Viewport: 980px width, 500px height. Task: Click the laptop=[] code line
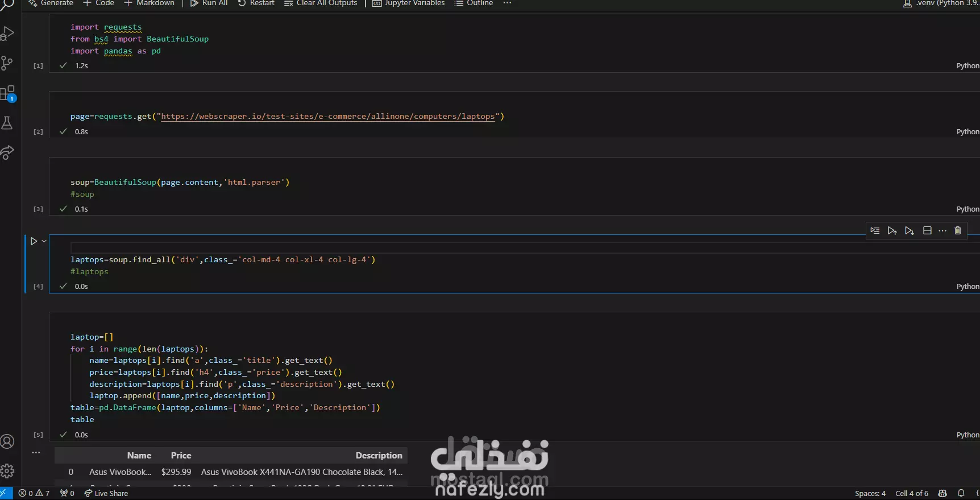pyautogui.click(x=92, y=337)
